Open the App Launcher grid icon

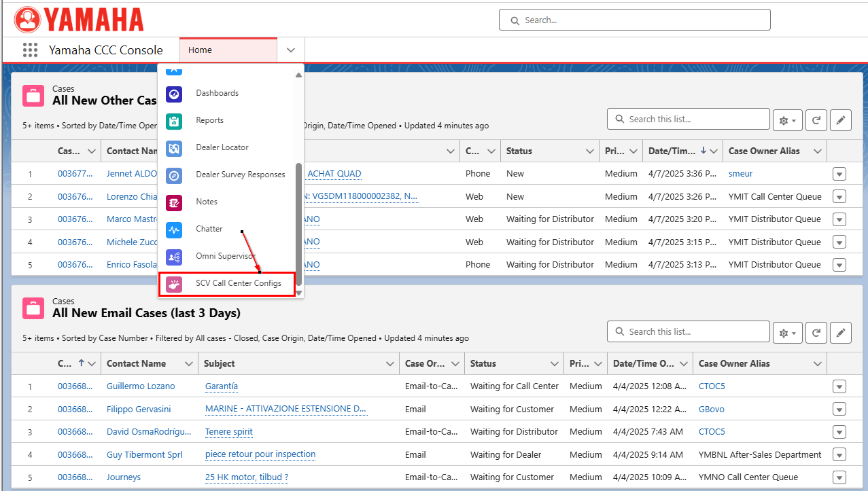coord(30,50)
